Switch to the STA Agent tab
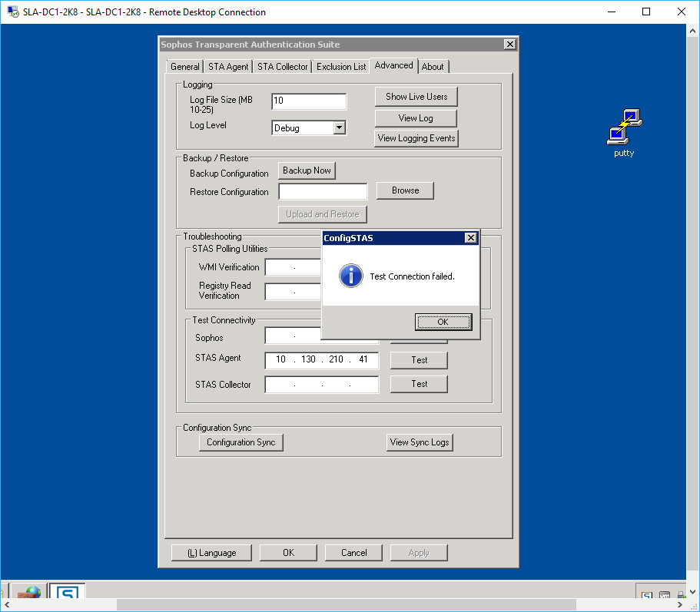 (228, 67)
